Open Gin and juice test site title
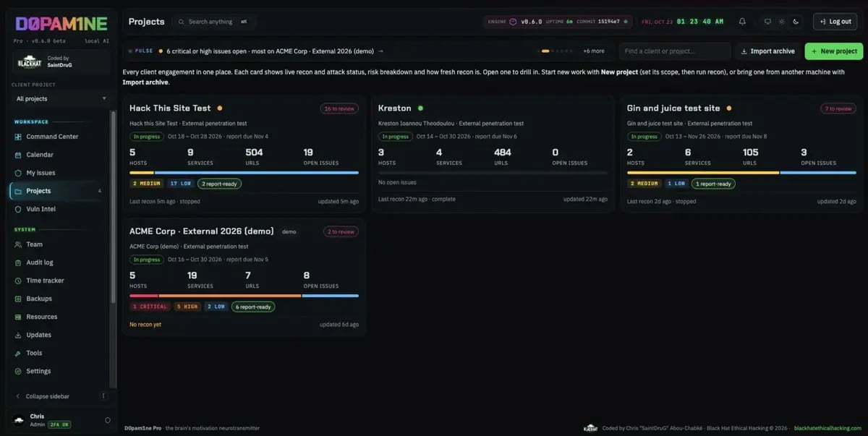The height and width of the screenshot is (436, 868). point(673,108)
